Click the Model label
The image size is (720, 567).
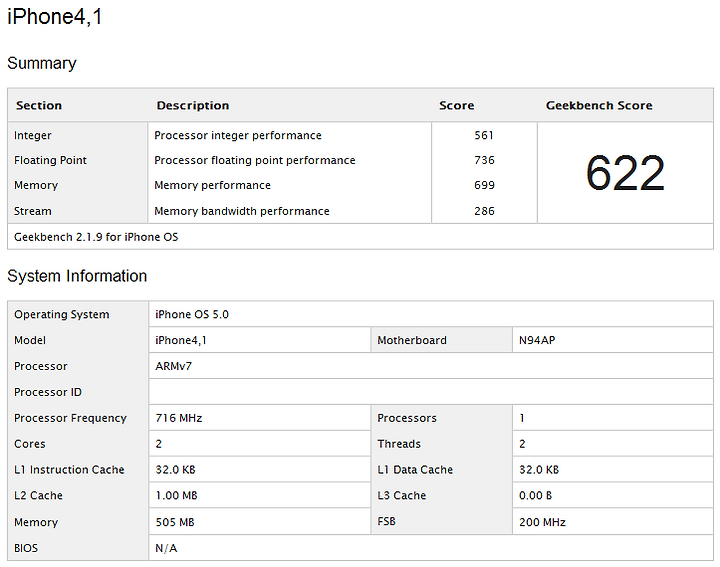[x=30, y=340]
